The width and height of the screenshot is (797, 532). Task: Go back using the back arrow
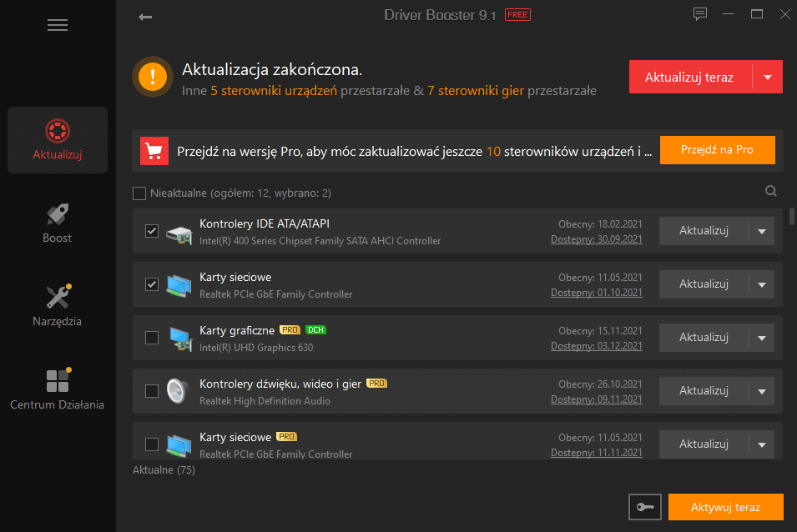[x=145, y=18]
